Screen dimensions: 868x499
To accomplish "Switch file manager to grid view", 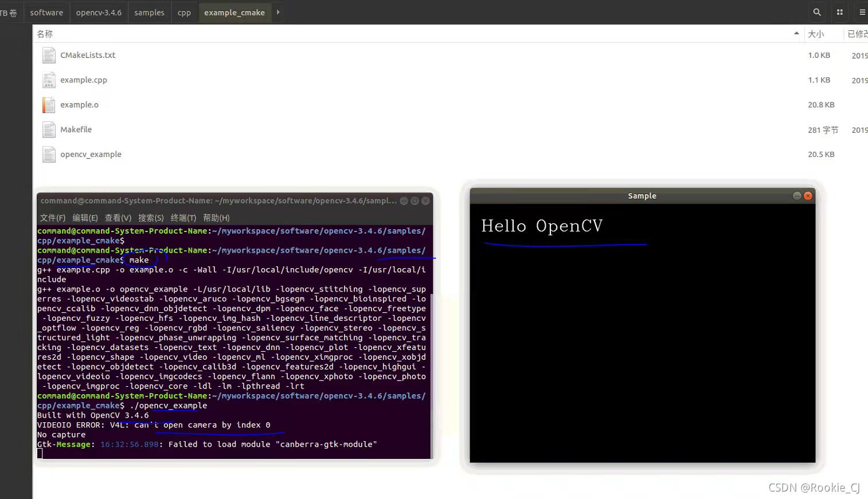I will tap(840, 12).
